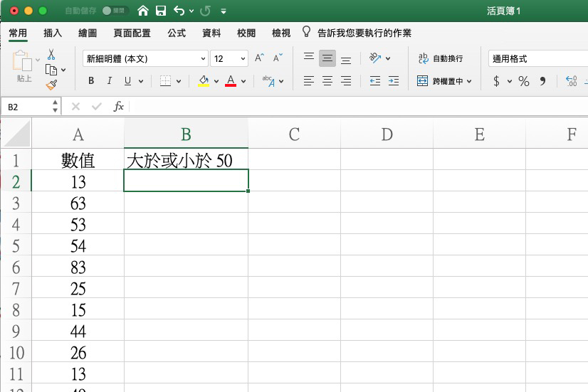Click the formula bar input area
588x392 pixels.
pyautogui.click(x=359, y=107)
